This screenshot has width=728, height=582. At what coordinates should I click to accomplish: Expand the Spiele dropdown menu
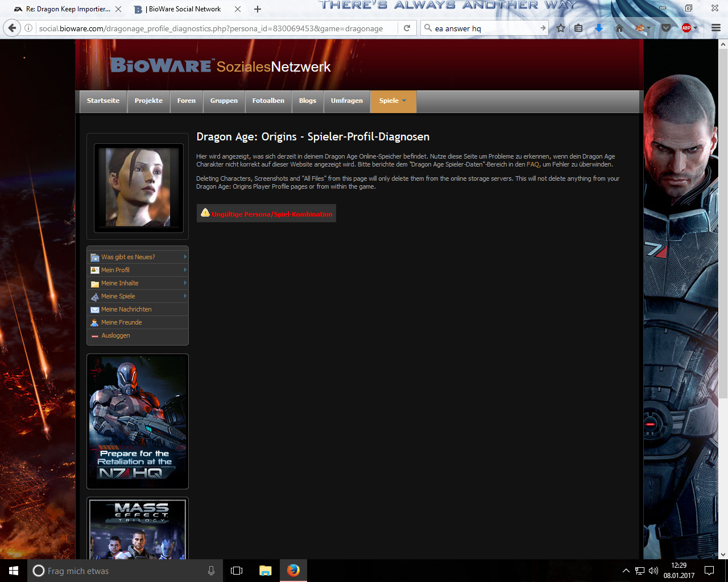[393, 101]
